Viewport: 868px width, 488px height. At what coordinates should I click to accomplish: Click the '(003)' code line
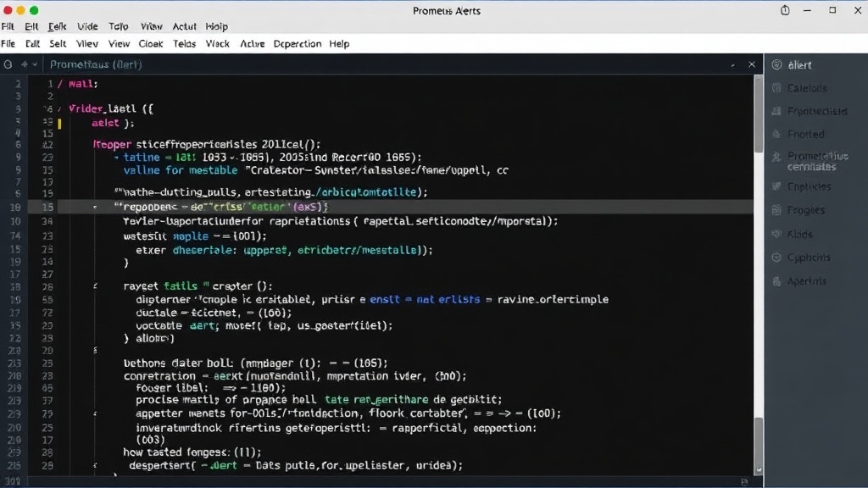150,440
